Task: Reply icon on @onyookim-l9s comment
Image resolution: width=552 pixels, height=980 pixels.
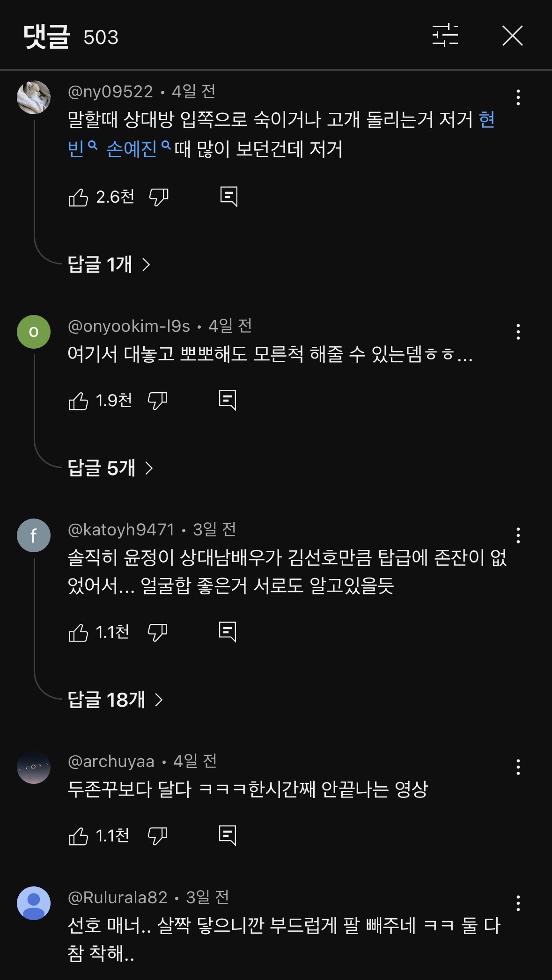Action: click(x=228, y=400)
